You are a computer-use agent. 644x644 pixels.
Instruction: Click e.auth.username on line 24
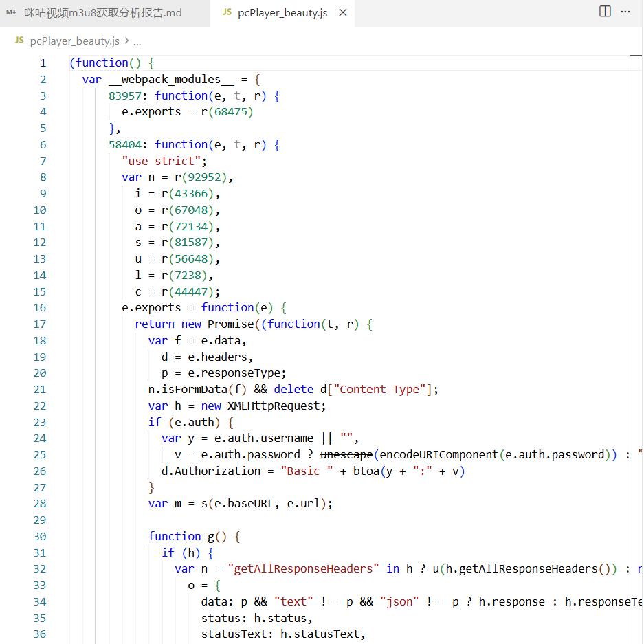click(x=264, y=438)
